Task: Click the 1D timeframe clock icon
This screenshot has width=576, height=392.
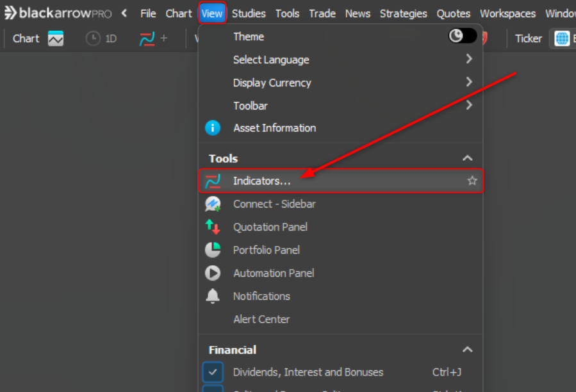Action: coord(93,38)
